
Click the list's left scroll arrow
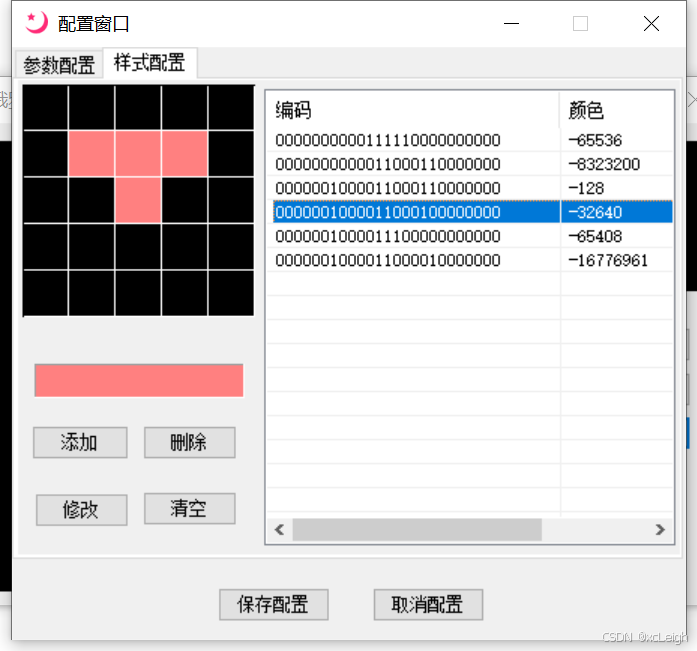(280, 530)
